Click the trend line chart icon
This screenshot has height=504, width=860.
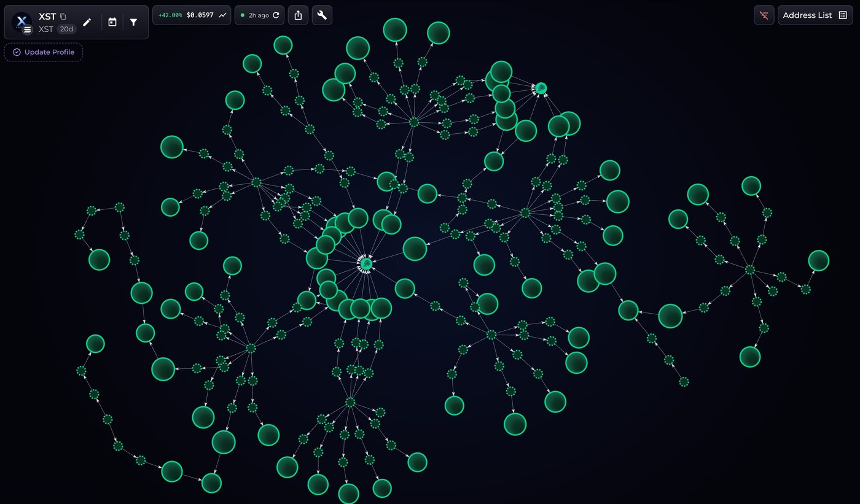click(222, 15)
